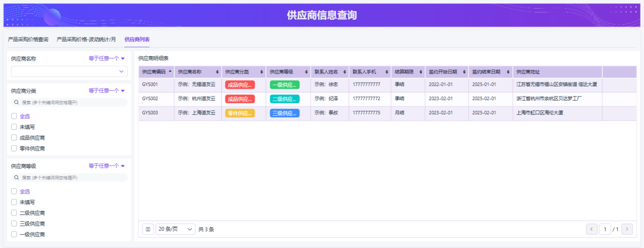The height and width of the screenshot is (248, 644).
Task: Click sort icon on 联系人手机 column
Action: pos(386,72)
